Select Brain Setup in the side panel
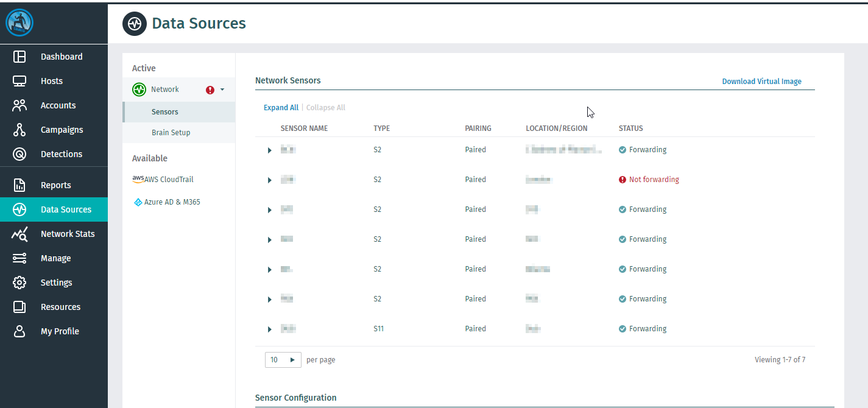This screenshot has height=408, width=868. 171,133
